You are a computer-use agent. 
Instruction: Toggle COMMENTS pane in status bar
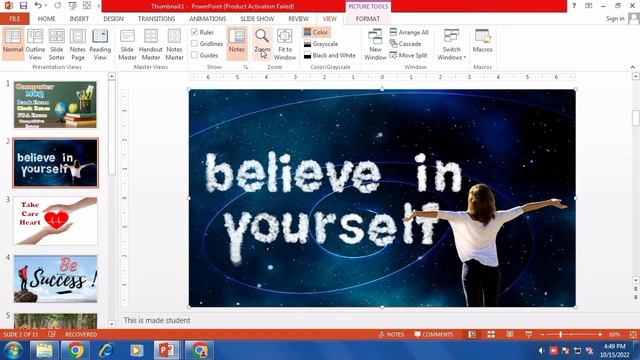pos(433,334)
